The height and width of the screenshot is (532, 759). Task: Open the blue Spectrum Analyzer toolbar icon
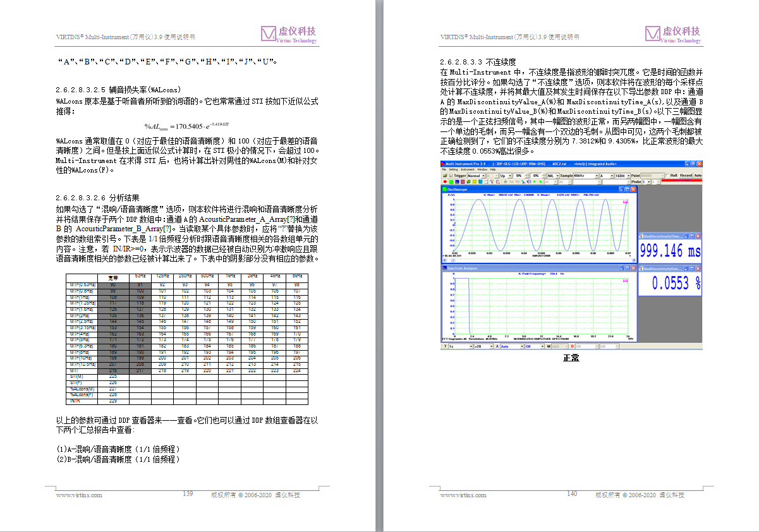[456, 182]
